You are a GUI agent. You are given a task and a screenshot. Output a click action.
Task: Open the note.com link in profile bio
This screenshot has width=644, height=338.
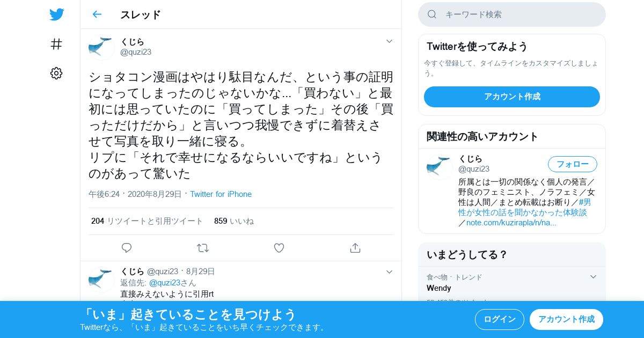click(511, 223)
